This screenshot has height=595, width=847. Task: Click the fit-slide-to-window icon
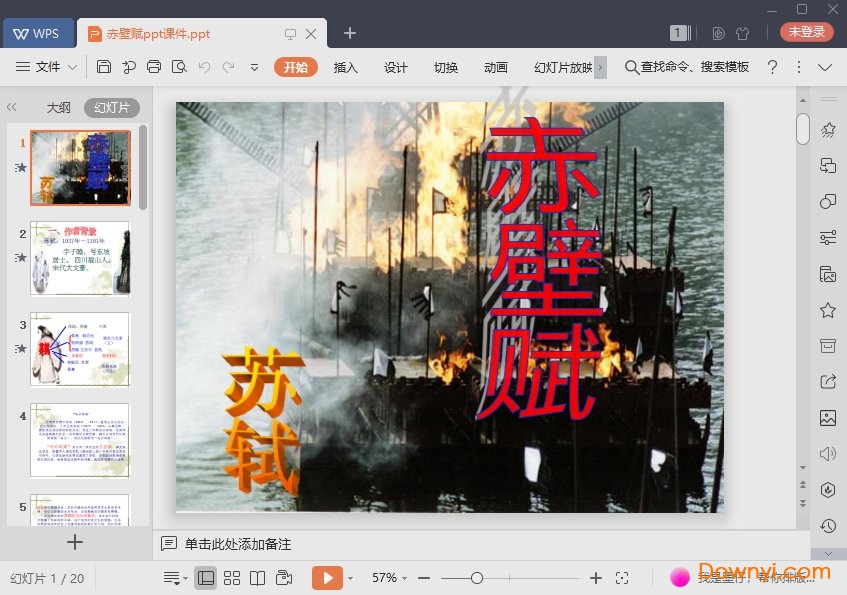(623, 578)
